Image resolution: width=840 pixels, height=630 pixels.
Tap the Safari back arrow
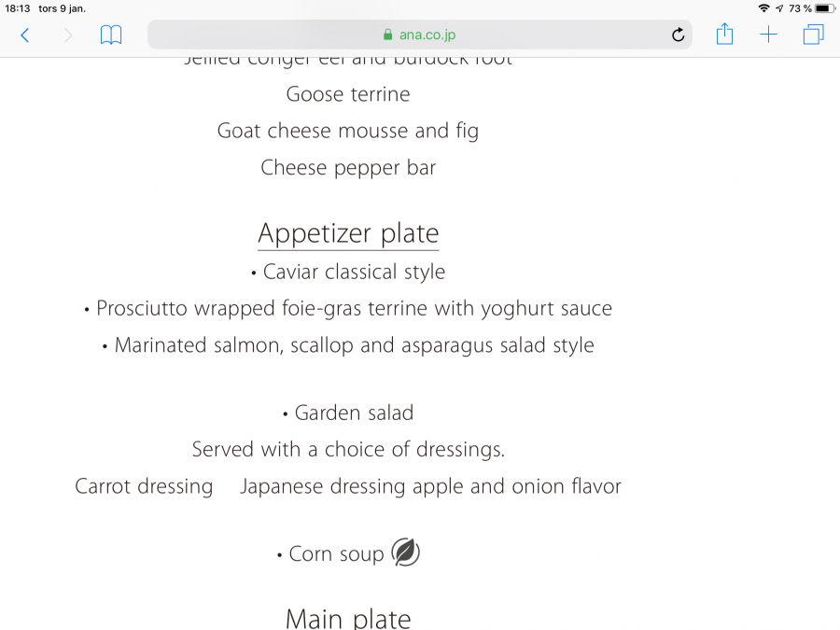coord(25,35)
